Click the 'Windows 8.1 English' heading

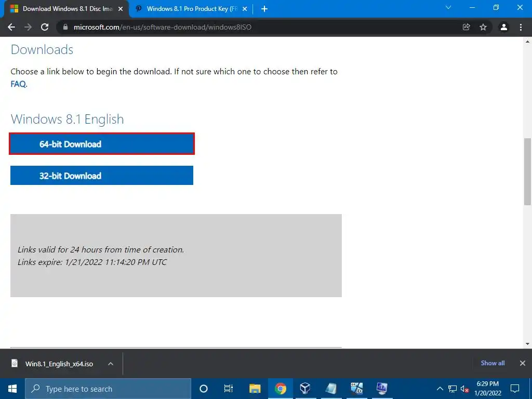(x=67, y=119)
